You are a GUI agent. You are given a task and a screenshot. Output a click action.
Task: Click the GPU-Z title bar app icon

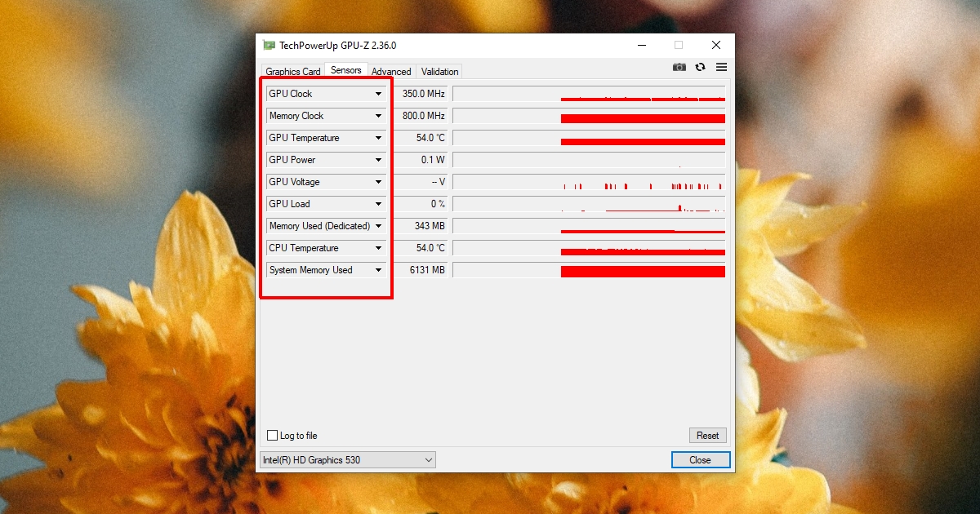coord(269,46)
